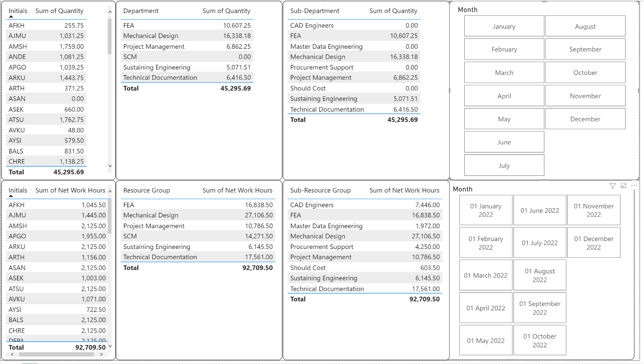Select ANDE row in Quantity table

(x=46, y=57)
